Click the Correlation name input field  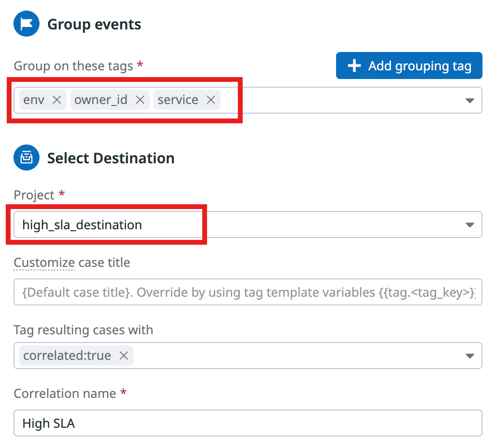248,423
